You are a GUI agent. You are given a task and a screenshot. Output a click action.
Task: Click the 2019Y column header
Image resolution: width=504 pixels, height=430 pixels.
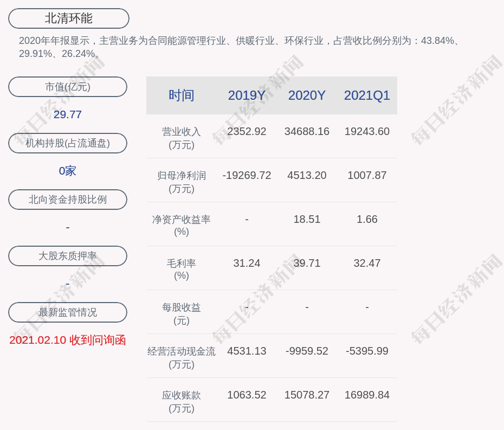tap(247, 95)
